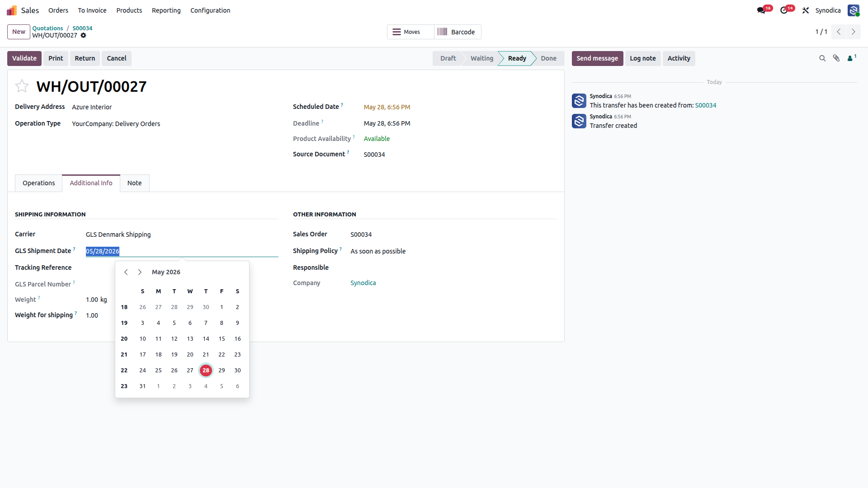Screen dimensions: 868x488
Task: Open the Synodica company link
Action: (x=363, y=283)
